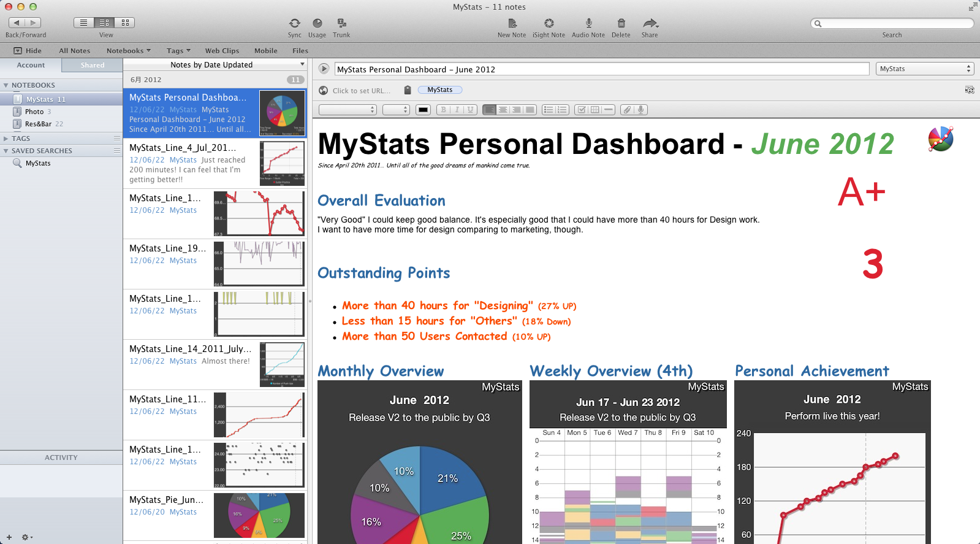Click the globe URL icon
This screenshot has width=980, height=544.
pyautogui.click(x=324, y=90)
